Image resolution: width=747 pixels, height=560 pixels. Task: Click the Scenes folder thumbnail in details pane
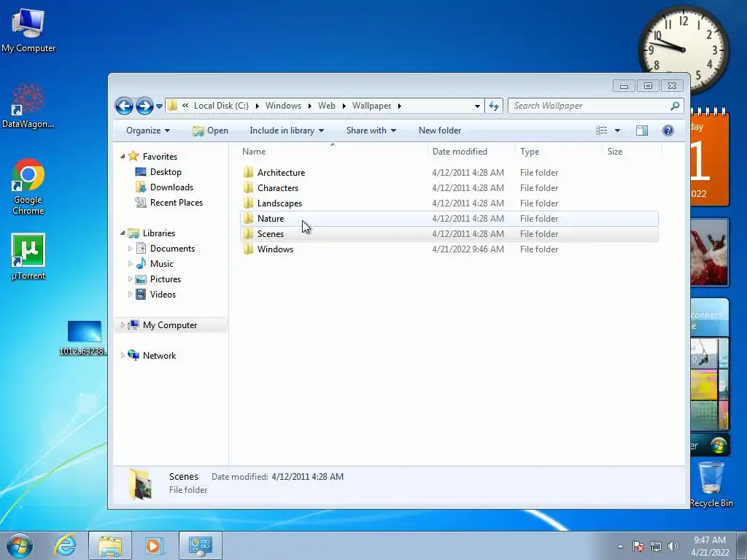point(140,484)
